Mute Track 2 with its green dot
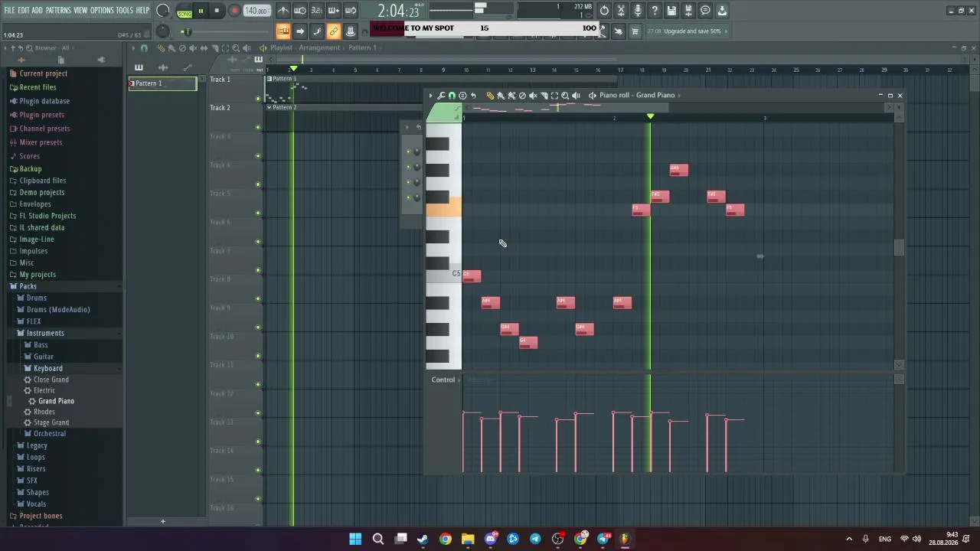The height and width of the screenshot is (551, 980). [258, 127]
